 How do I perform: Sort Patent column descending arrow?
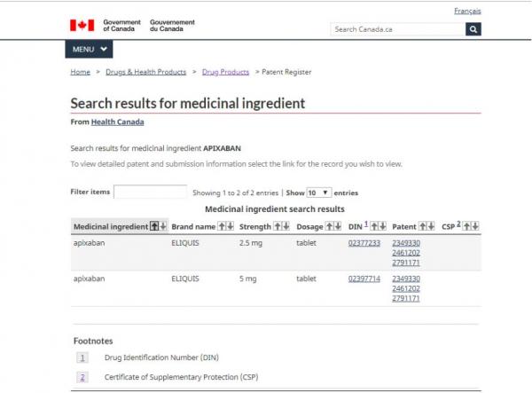click(x=431, y=226)
